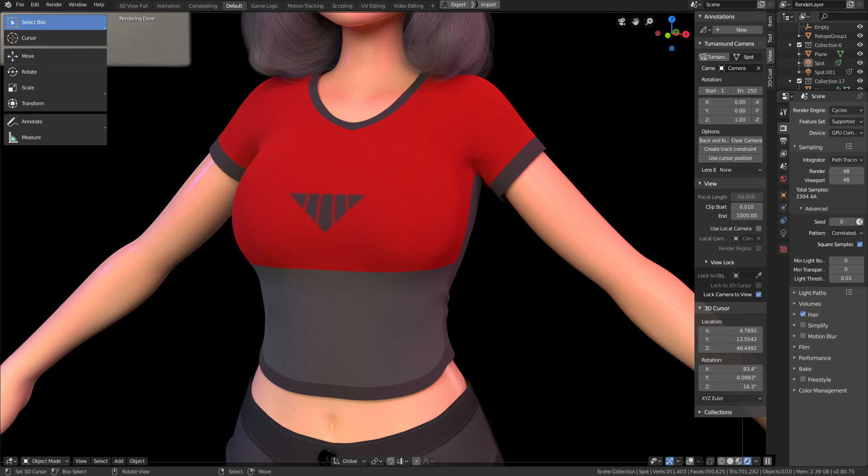Screen dimensions: 868x476
Task: Select the Measure tool
Action: pos(55,137)
